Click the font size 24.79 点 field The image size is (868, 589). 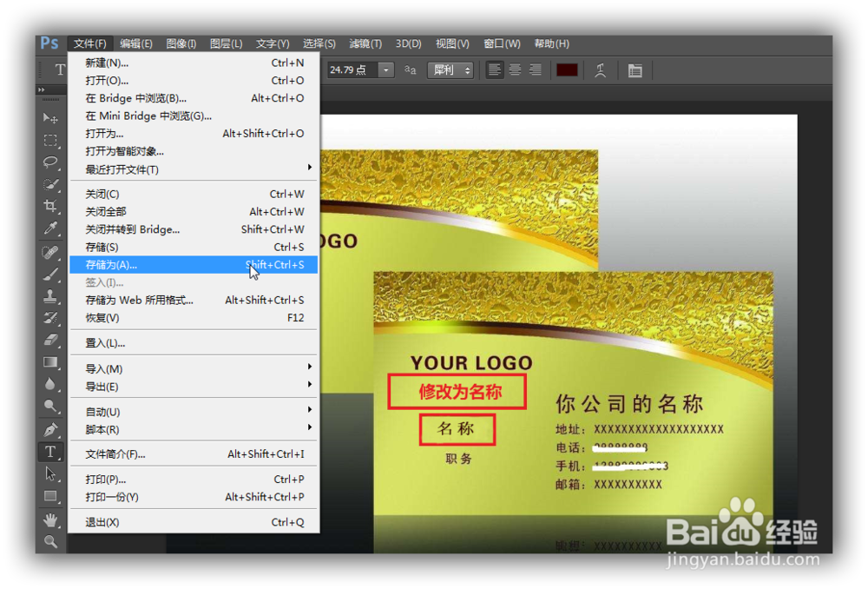[x=353, y=69]
